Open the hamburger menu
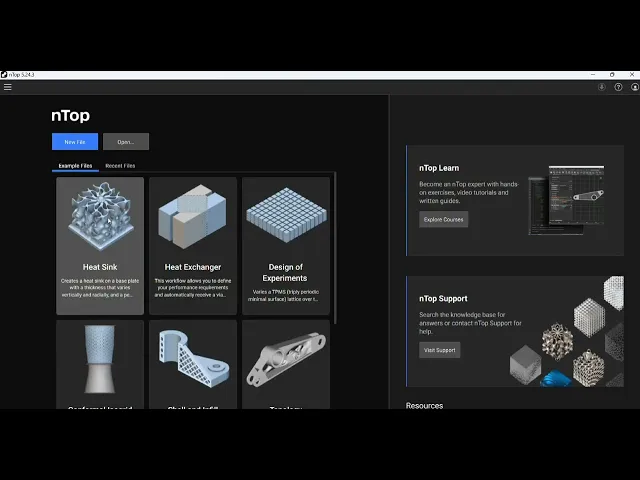The height and width of the screenshot is (480, 640). [x=8, y=87]
